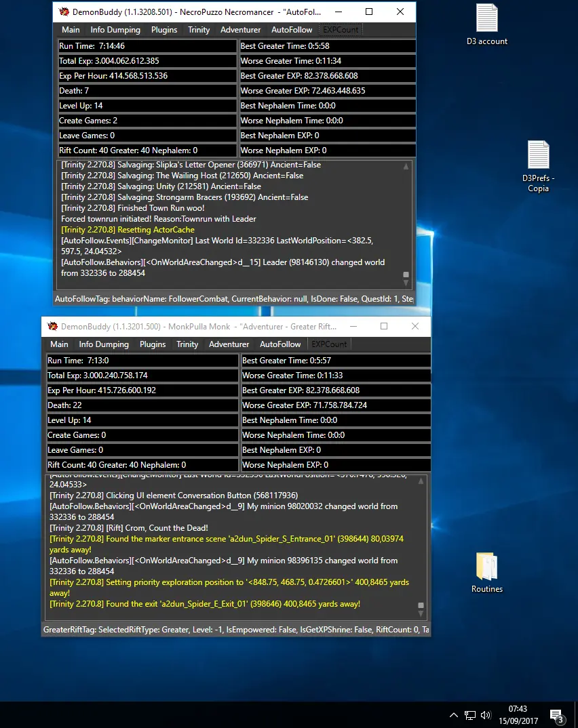Click Death: 7 field
Image resolution: width=578 pixels, height=728 pixels.
pos(147,91)
